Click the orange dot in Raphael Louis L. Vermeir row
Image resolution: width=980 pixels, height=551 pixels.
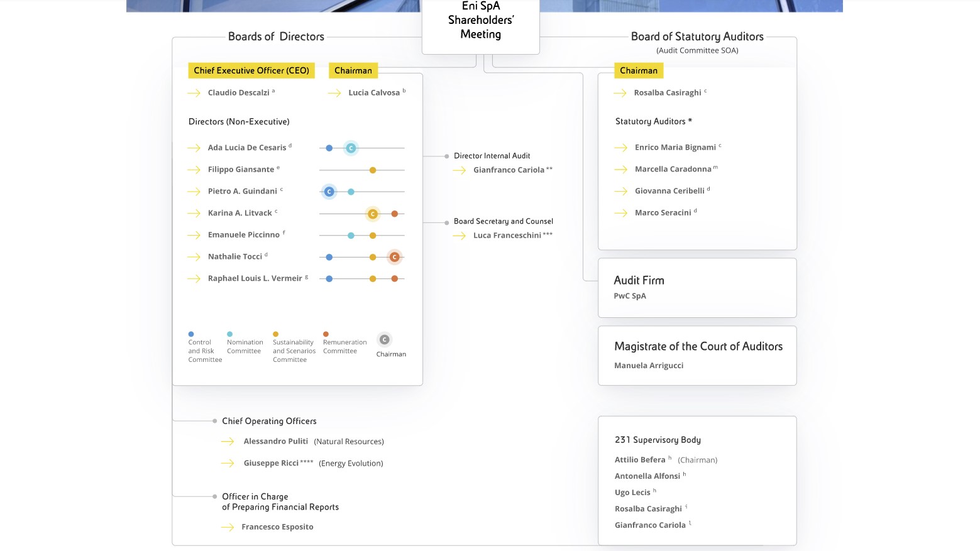click(x=395, y=278)
